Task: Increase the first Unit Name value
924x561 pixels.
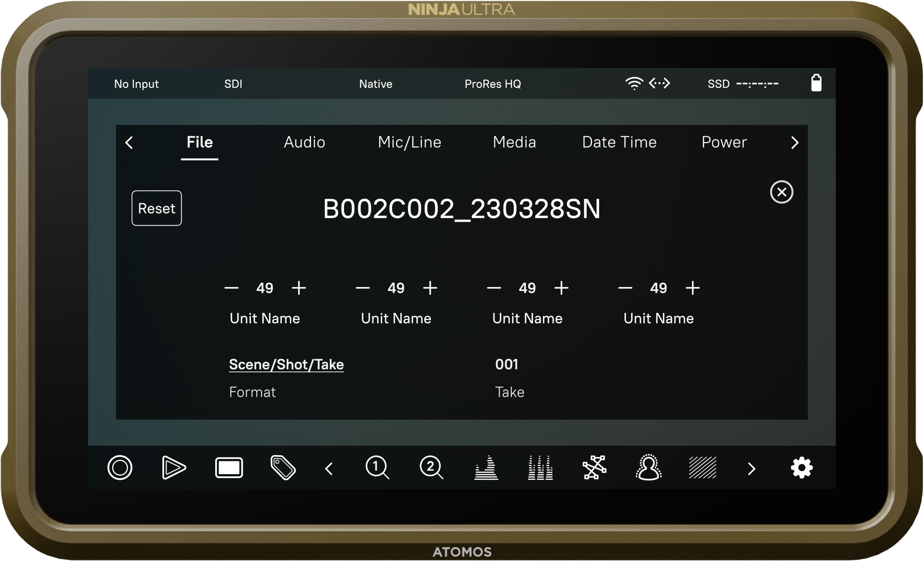Action: pos(299,288)
